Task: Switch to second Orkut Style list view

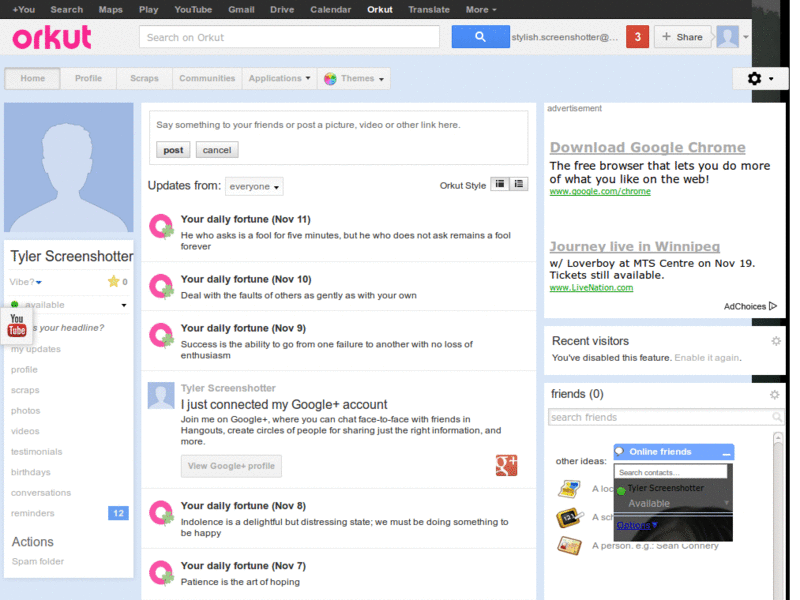Action: [x=518, y=184]
